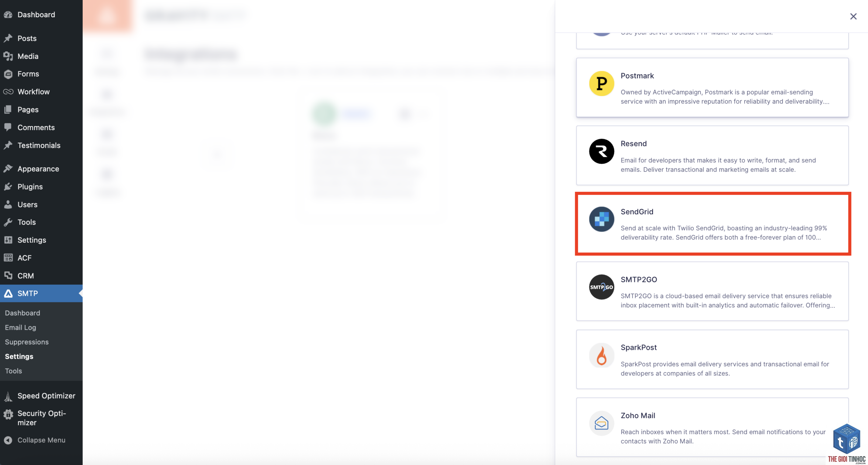This screenshot has height=465, width=868.
Task: Click the SparkPost flame logo
Action: [601, 355]
